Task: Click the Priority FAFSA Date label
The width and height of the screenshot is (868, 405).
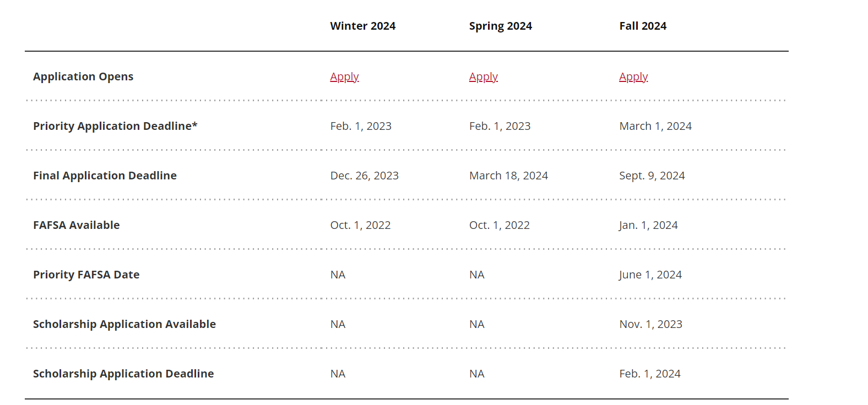Action: click(x=86, y=275)
